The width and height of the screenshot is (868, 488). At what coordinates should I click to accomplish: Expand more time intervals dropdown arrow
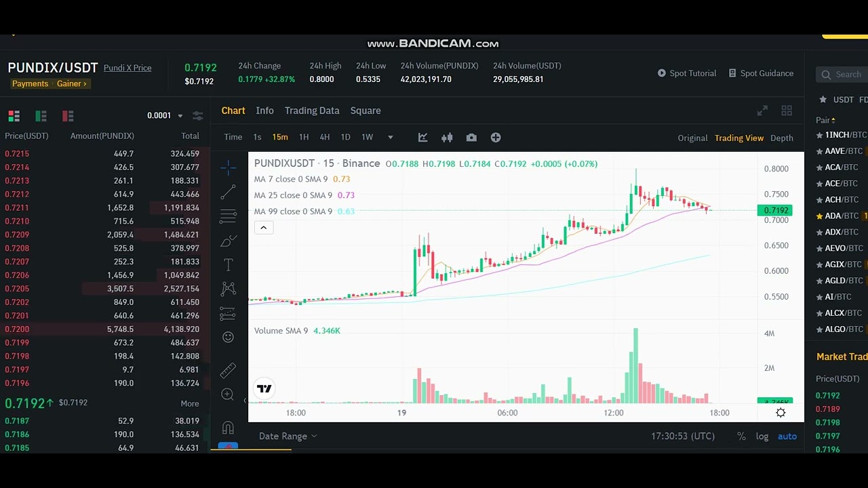click(x=390, y=138)
